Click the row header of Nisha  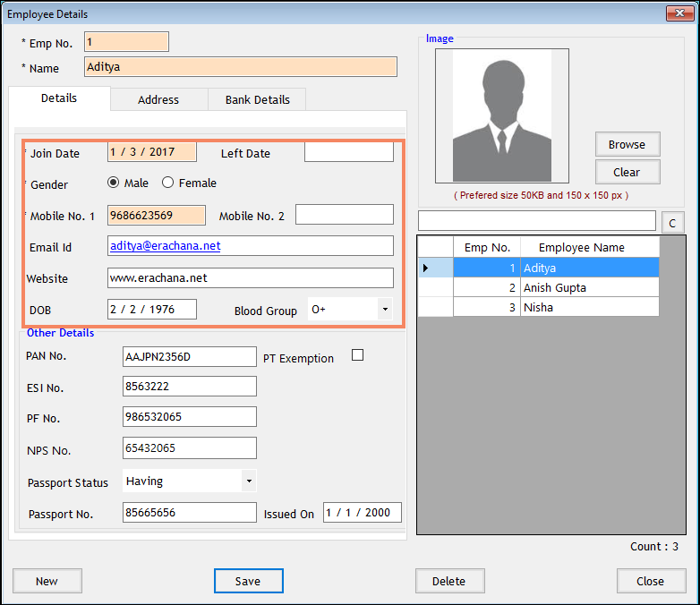click(436, 307)
